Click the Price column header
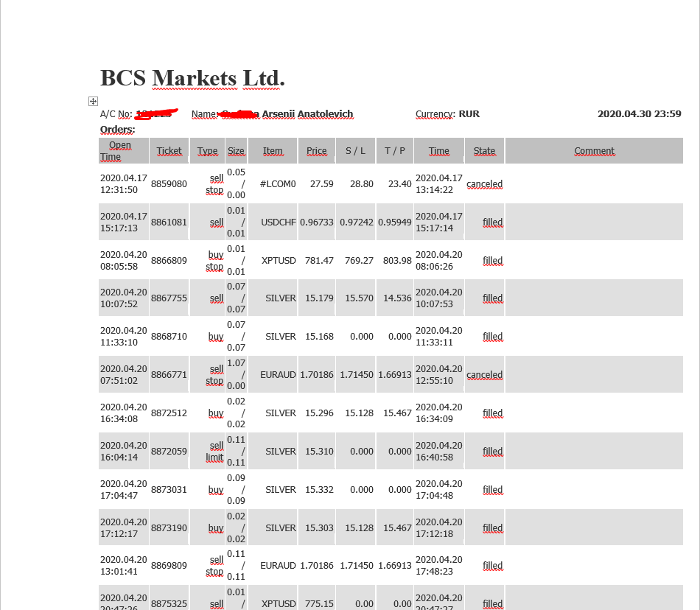The image size is (700, 610). (x=317, y=151)
